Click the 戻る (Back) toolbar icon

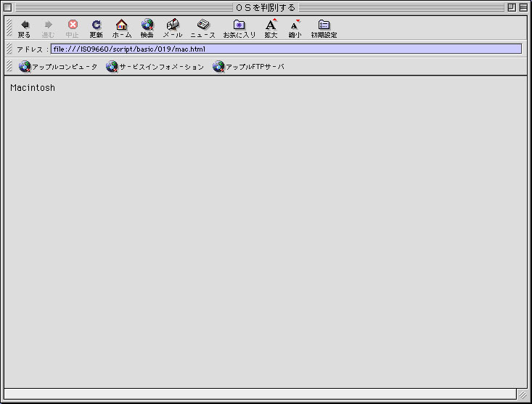coord(25,25)
